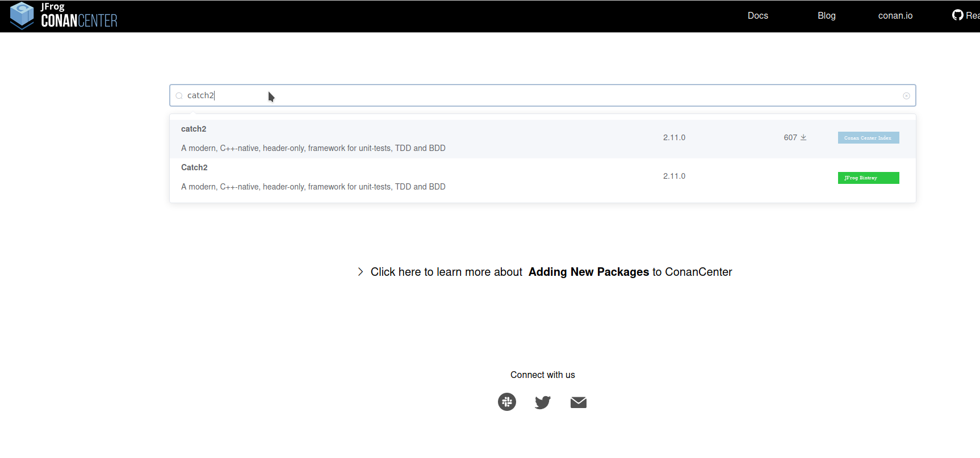Clear the search field with the X icon

click(906, 96)
